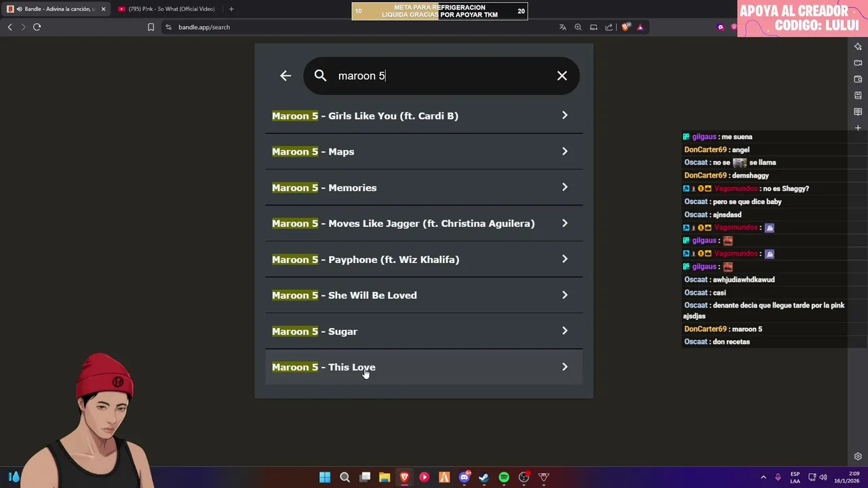Open File Explorer from taskbar
This screenshot has height=488, width=868.
coord(384,477)
